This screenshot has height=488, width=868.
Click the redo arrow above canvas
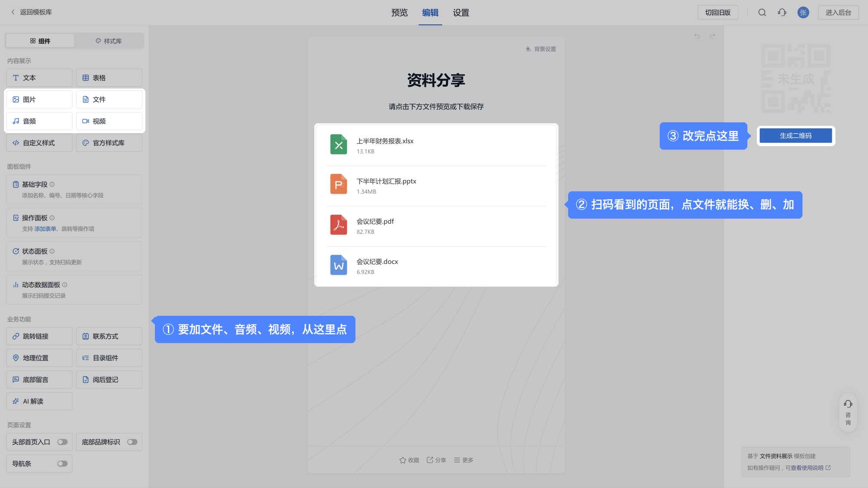click(x=712, y=36)
